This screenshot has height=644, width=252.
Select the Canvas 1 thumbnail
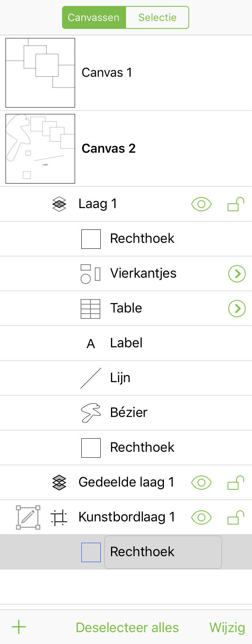[40, 72]
